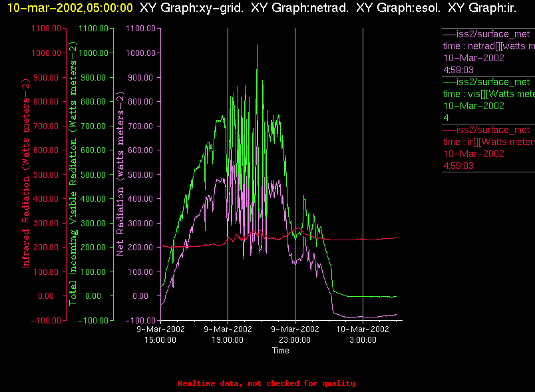This screenshot has height=392, width=535.
Task: Click the 10-Mar-2002 3:00:00 tick label
Action: pos(363,334)
